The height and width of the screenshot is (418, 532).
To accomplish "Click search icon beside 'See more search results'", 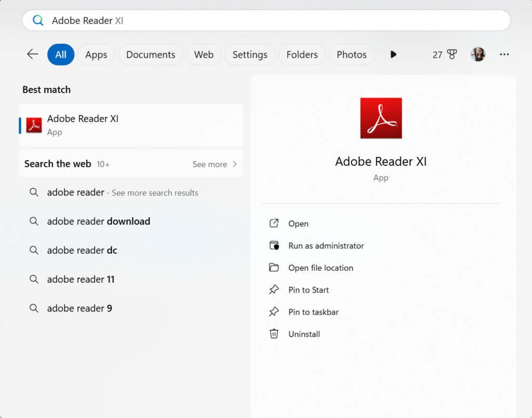I will (x=34, y=192).
